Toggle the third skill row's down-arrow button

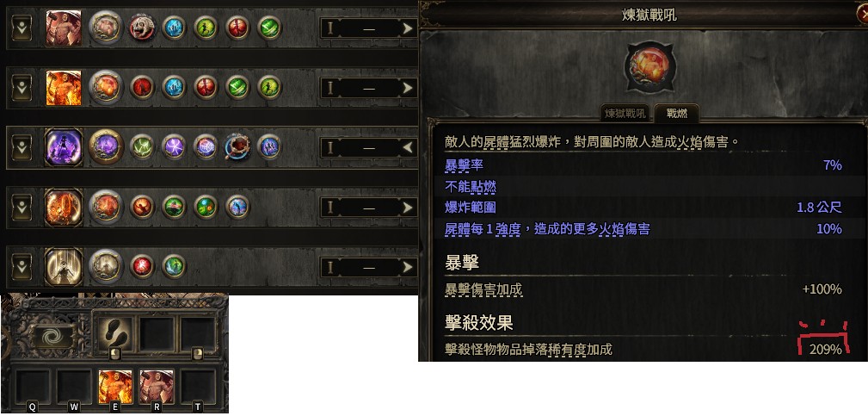tap(22, 147)
